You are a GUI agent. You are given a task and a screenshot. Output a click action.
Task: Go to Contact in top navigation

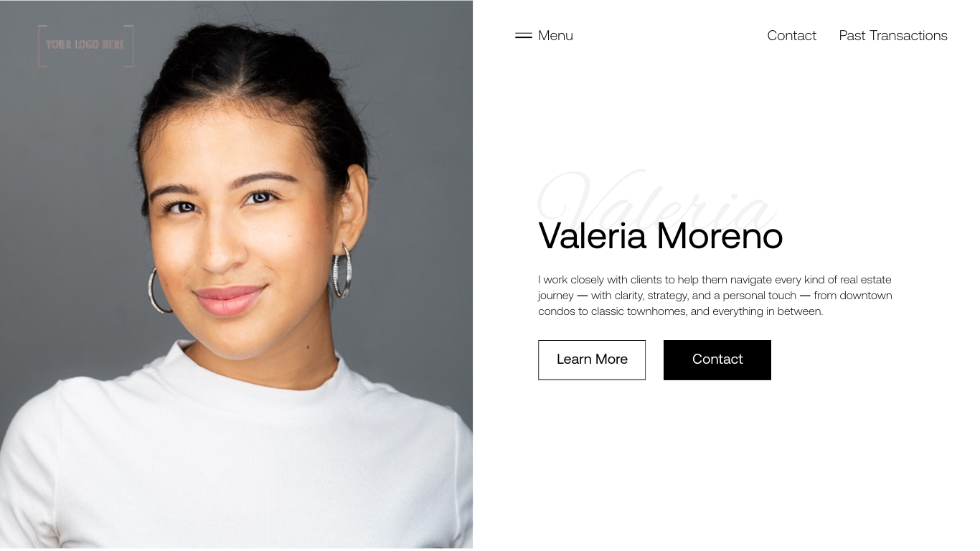[791, 35]
